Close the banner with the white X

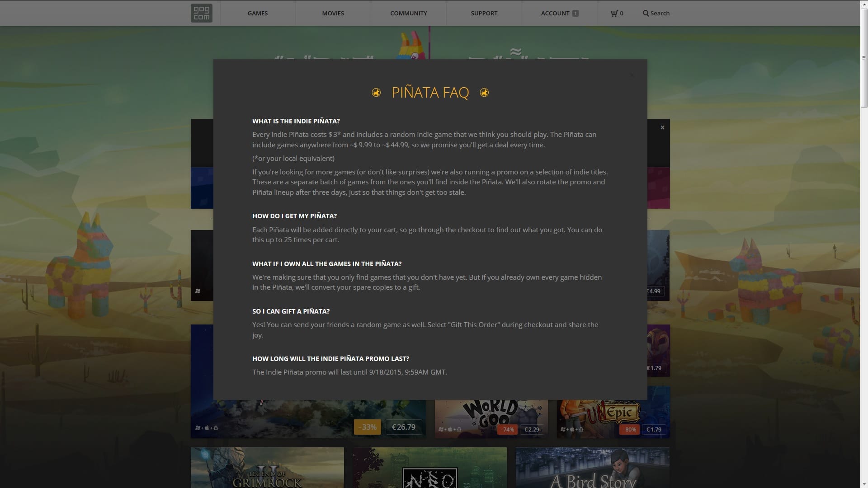pos(662,127)
